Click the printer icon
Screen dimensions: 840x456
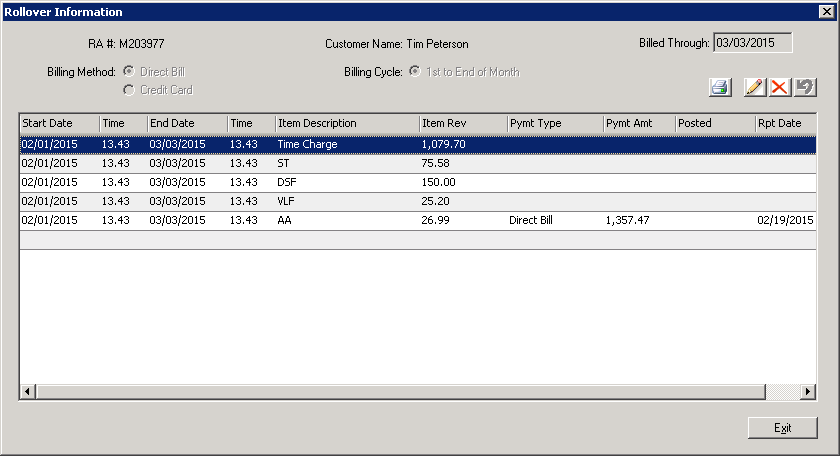point(720,87)
